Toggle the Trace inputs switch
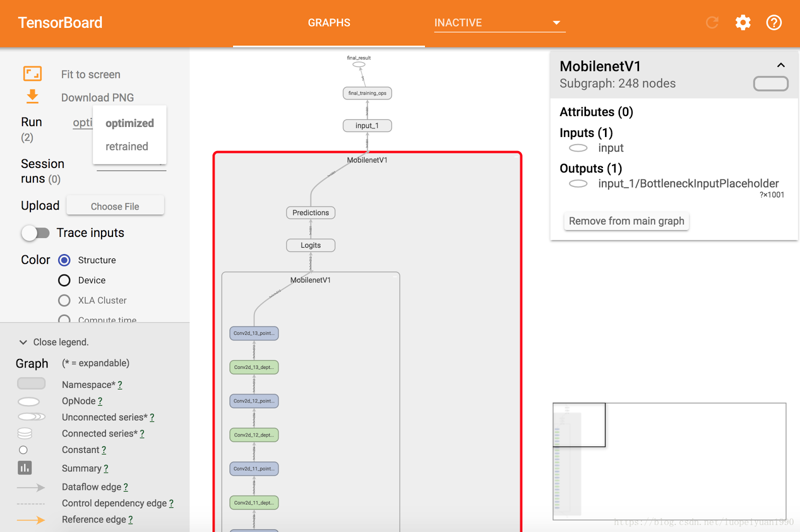800x532 pixels. 35,233
